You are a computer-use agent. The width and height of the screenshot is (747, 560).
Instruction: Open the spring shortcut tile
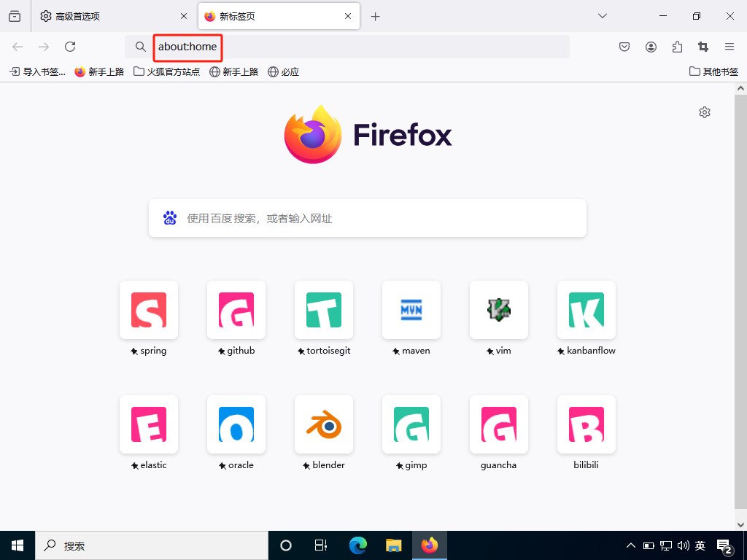point(149,310)
